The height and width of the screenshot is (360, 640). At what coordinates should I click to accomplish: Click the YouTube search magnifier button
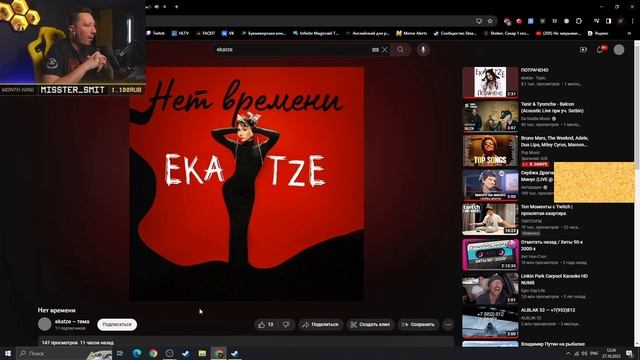pos(400,49)
